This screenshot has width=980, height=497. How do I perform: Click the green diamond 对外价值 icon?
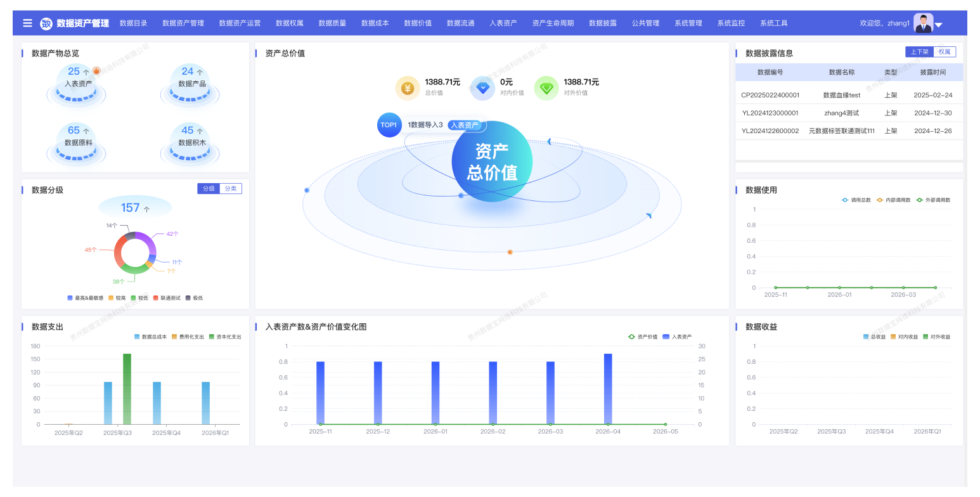tap(546, 88)
